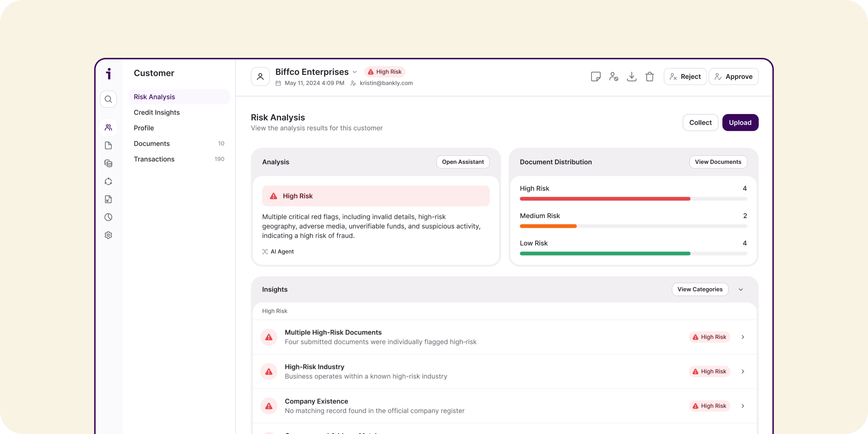Select the Documents menu item
The height and width of the screenshot is (434, 868).
(x=152, y=144)
